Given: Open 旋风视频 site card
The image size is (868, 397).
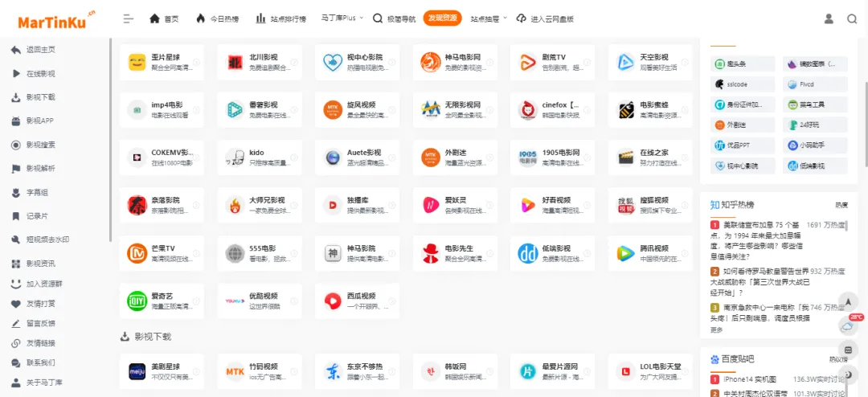Looking at the screenshot, I should [357, 109].
